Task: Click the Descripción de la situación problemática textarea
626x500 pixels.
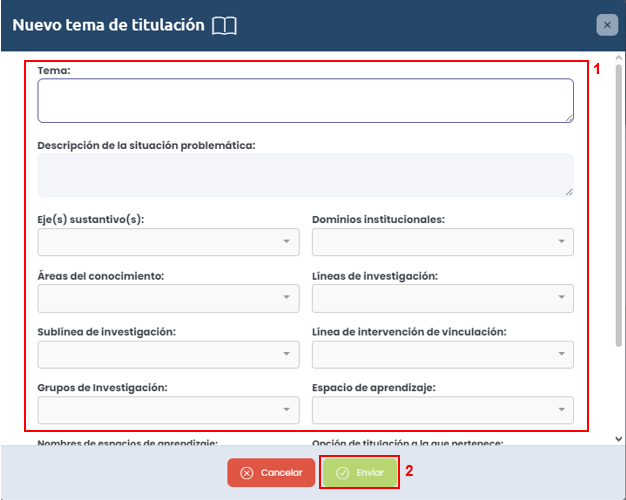Action: (x=305, y=175)
